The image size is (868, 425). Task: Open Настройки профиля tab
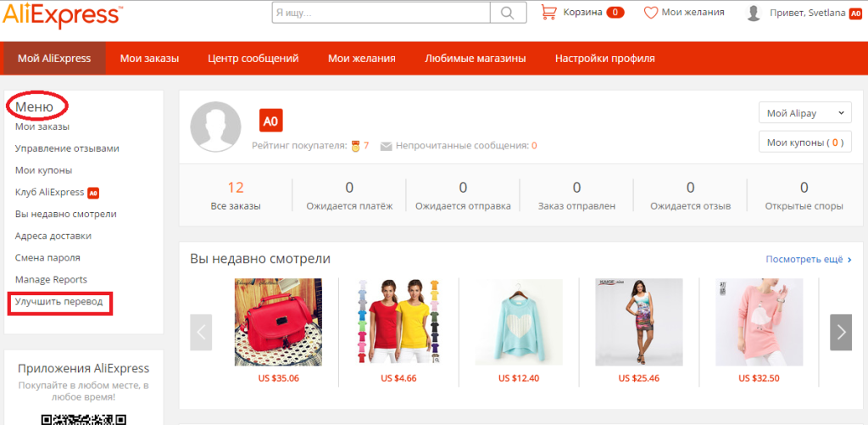click(605, 59)
